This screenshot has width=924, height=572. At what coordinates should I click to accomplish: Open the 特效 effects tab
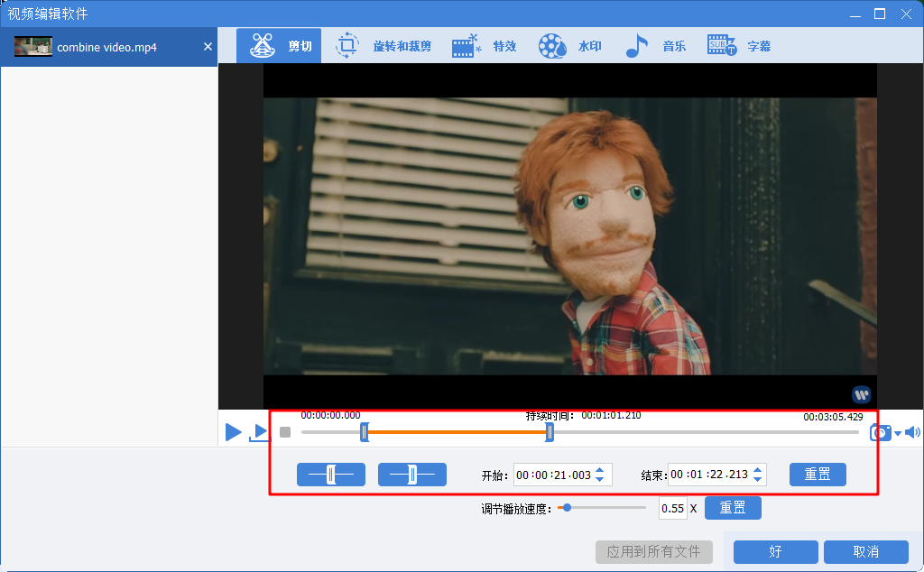(485, 46)
